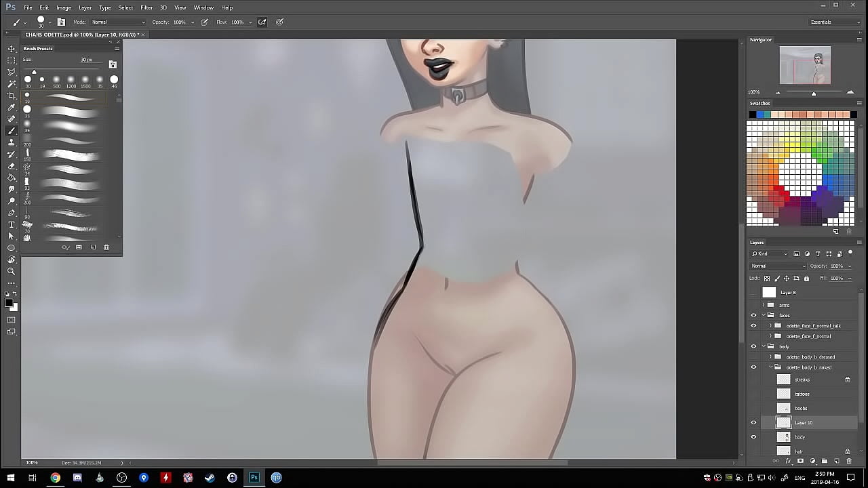Toggle visibility of the faces group
The image size is (868, 488).
tap(753, 315)
